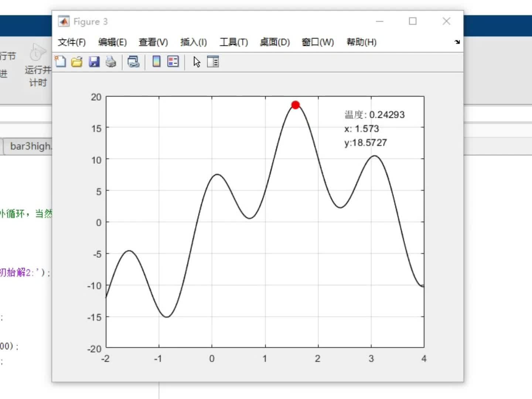Select the Edit Plot arrow tool
Image resolution: width=532 pixels, height=399 pixels.
tap(197, 62)
